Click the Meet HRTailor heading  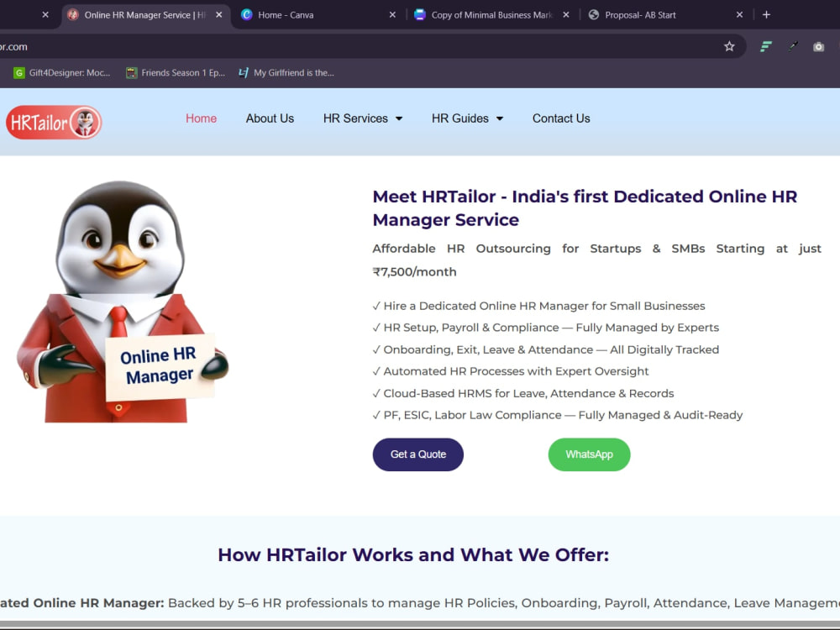[585, 207]
